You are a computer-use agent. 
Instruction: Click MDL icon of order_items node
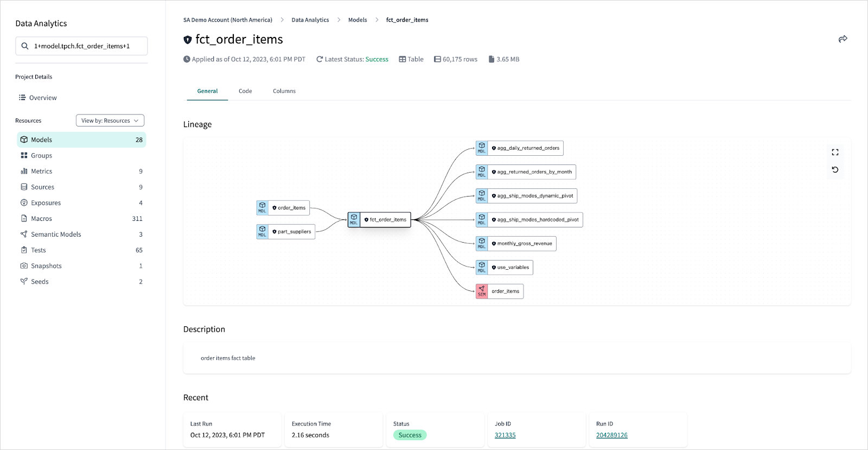tap(262, 208)
